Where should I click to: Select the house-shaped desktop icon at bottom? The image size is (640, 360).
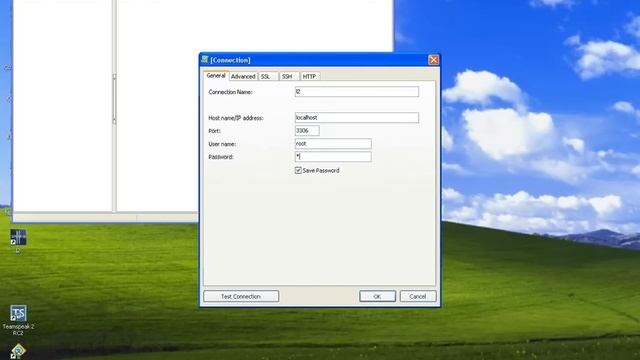[x=18, y=351]
